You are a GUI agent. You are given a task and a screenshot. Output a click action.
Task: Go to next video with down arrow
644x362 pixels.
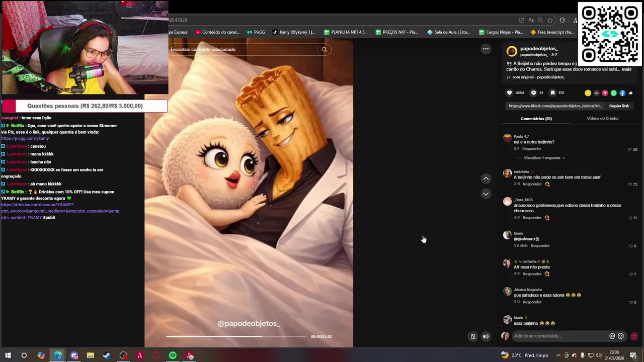(486, 194)
